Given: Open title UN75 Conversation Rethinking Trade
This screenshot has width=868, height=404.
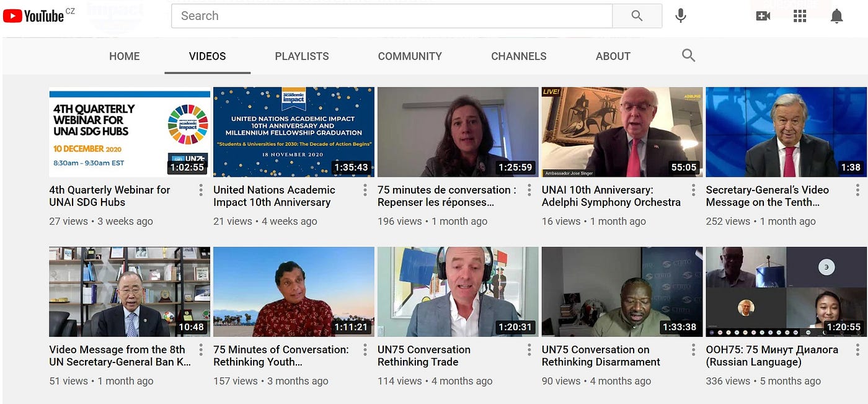Looking at the screenshot, I should pos(424,356).
